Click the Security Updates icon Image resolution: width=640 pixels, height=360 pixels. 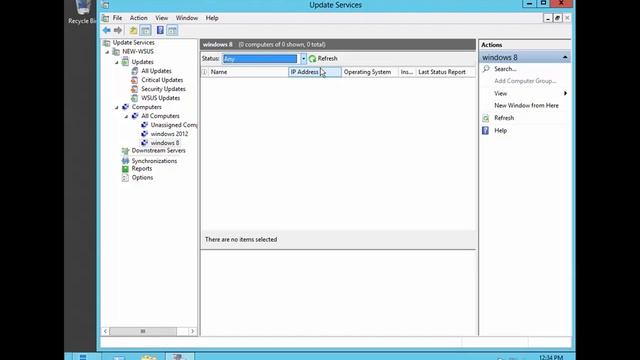[x=134, y=89]
